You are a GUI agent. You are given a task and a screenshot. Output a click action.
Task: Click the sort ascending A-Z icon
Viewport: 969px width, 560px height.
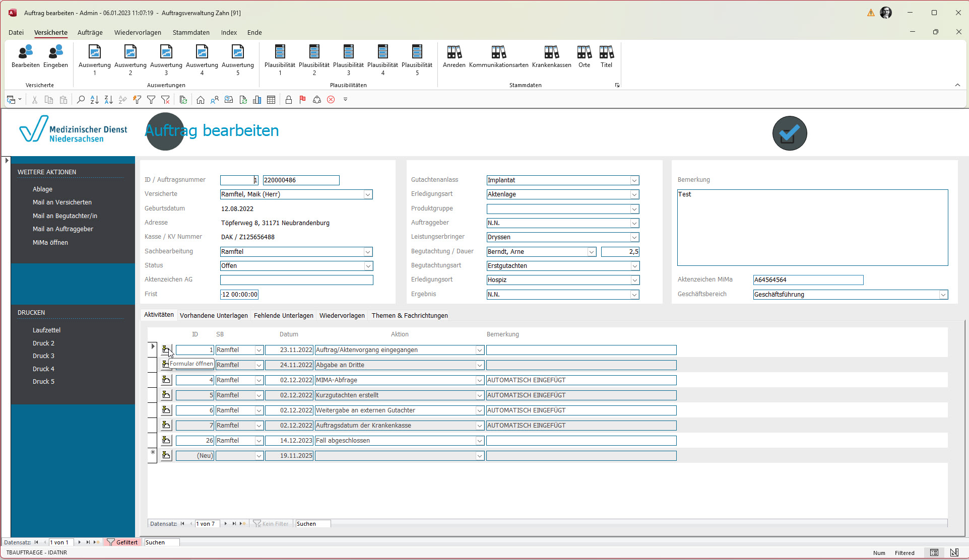tap(94, 100)
